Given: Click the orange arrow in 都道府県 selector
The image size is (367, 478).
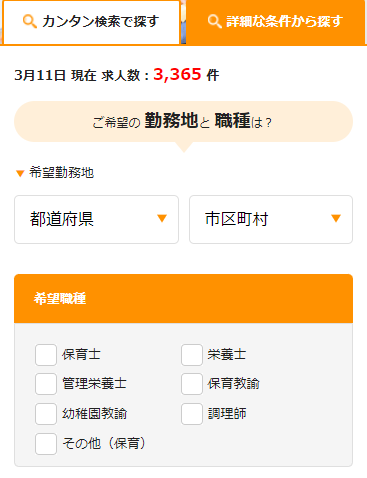Looking at the screenshot, I should coord(162,218).
